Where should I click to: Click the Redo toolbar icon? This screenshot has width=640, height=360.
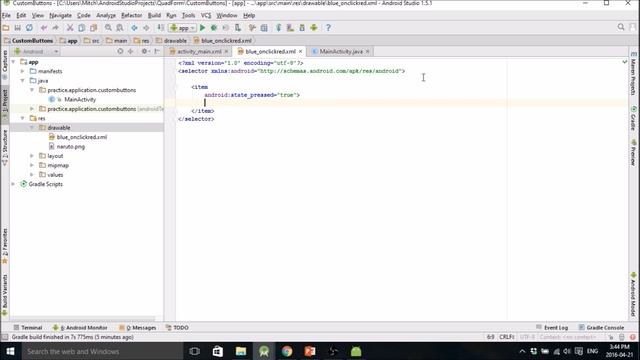(56, 28)
